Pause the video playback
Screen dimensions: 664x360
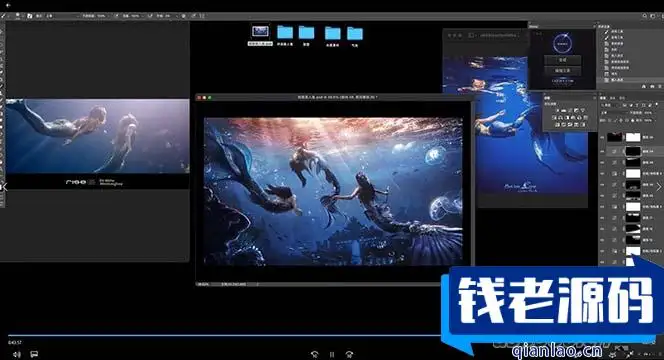[x=332, y=354]
